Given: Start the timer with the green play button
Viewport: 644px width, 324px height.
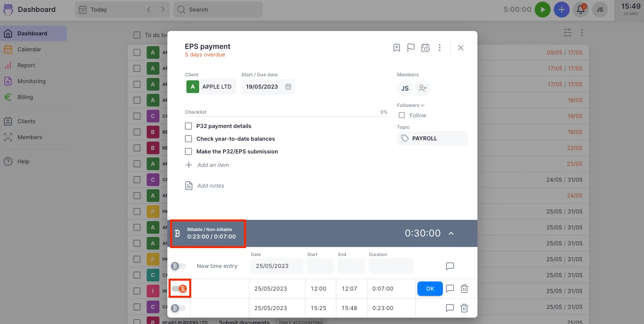Looking at the screenshot, I should click(x=542, y=10).
